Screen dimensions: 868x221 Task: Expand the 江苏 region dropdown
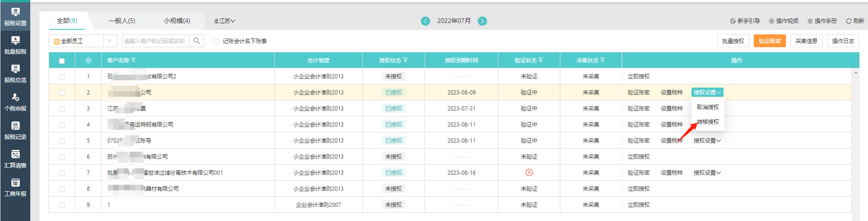point(225,21)
